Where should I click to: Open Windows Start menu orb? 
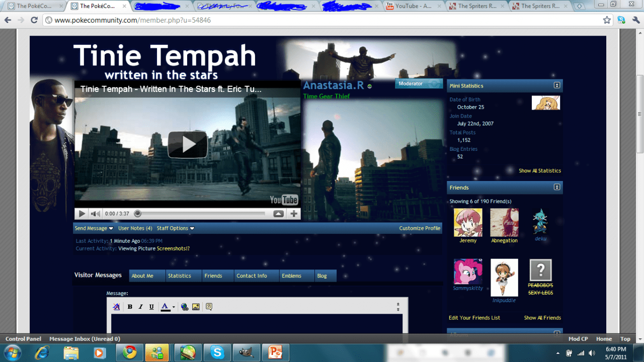click(12, 352)
